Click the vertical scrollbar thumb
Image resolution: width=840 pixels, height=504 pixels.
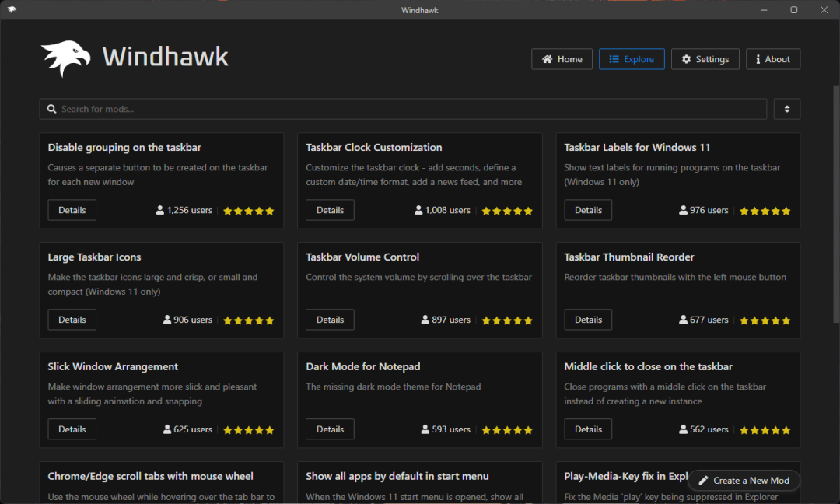coord(836,202)
